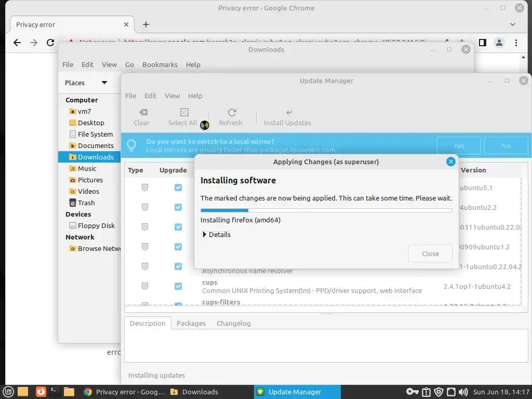This screenshot has width=532, height=399.
Task: Expand the Details section in the dialog
Action: (x=216, y=234)
